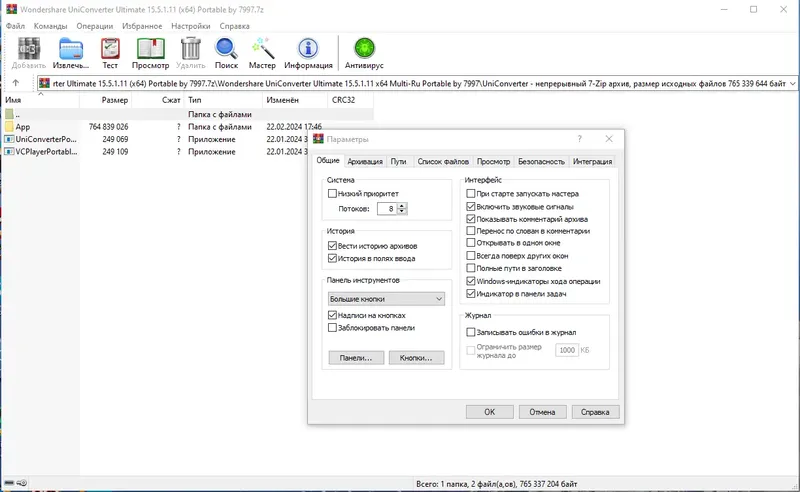Switch to the Безопасность tab
This screenshot has height=492, width=800.
pyautogui.click(x=541, y=161)
